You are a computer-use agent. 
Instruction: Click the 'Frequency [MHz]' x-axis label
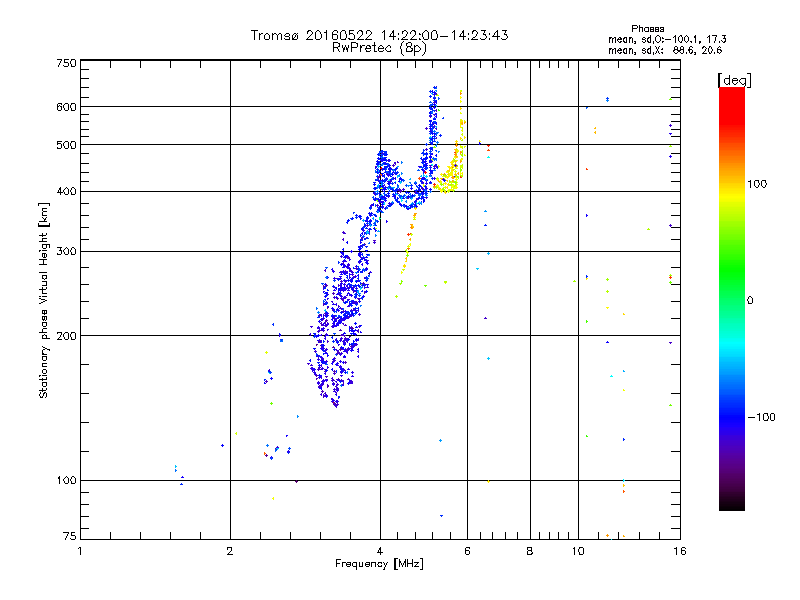pos(379,564)
